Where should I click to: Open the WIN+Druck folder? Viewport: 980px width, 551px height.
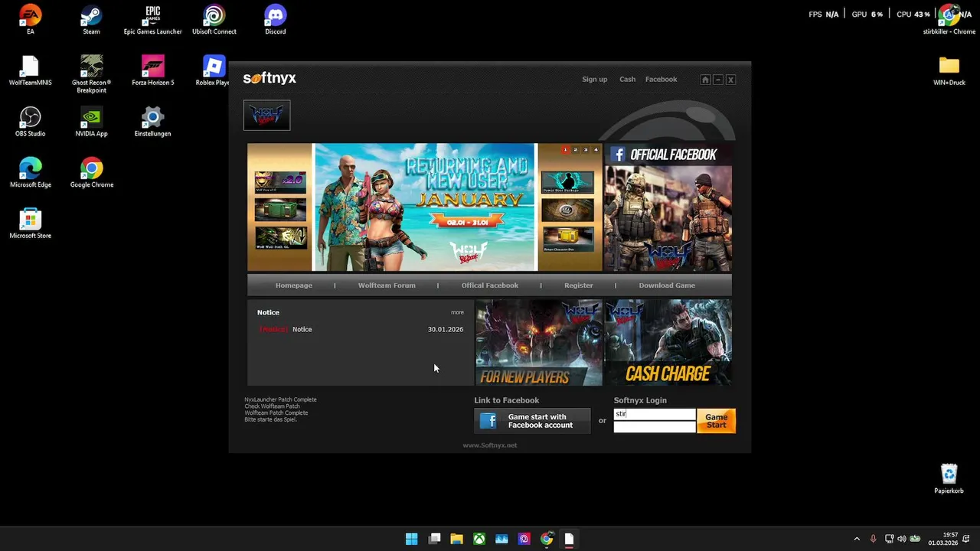coord(949,71)
